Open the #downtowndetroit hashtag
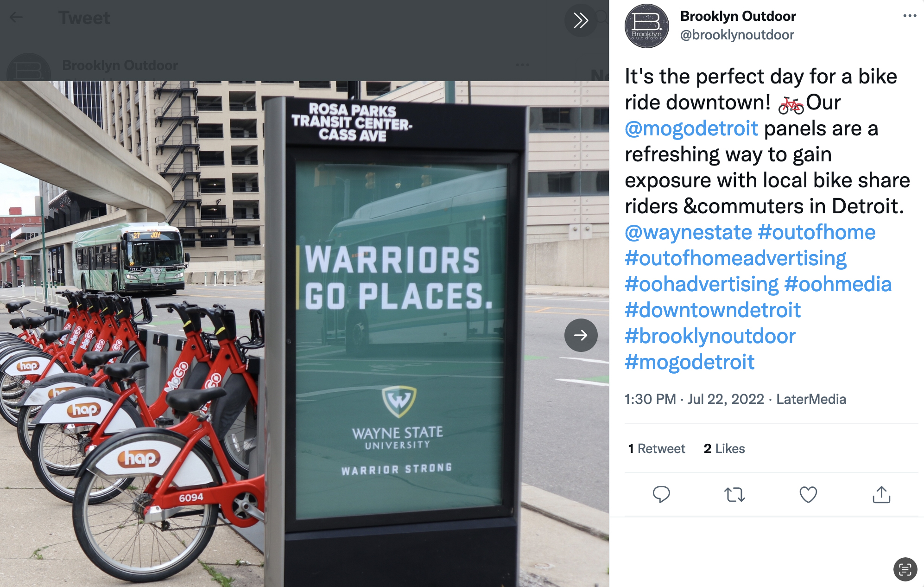924x587 pixels. [x=713, y=310]
